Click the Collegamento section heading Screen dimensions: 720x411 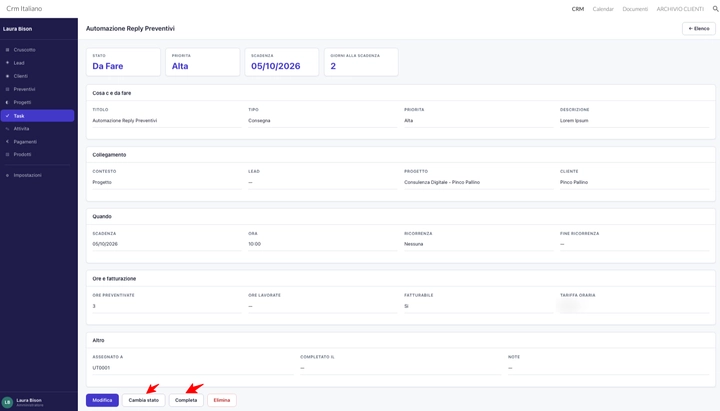coord(109,155)
